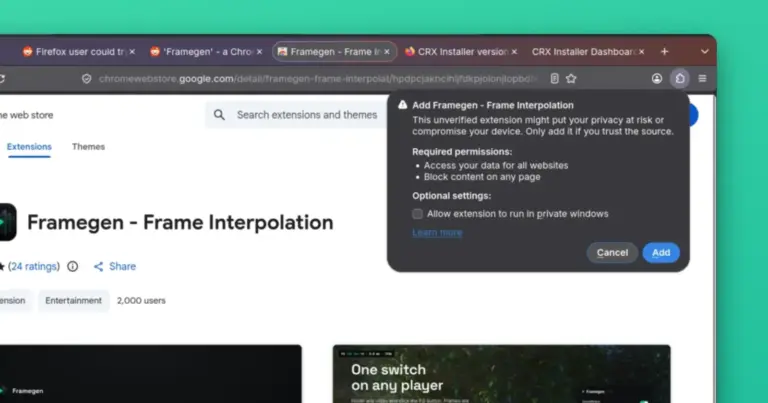Click the 'Block content on any page' permission
The height and width of the screenshot is (403, 768).
(482, 177)
